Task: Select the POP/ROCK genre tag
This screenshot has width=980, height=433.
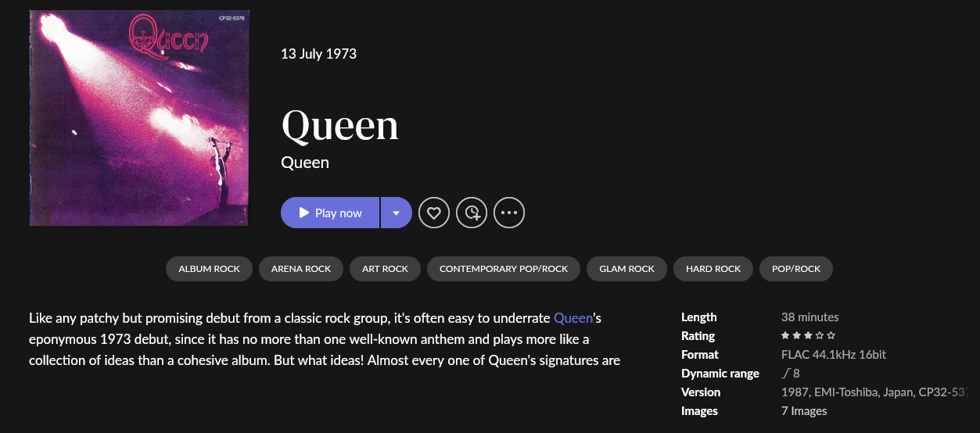Action: 796,269
